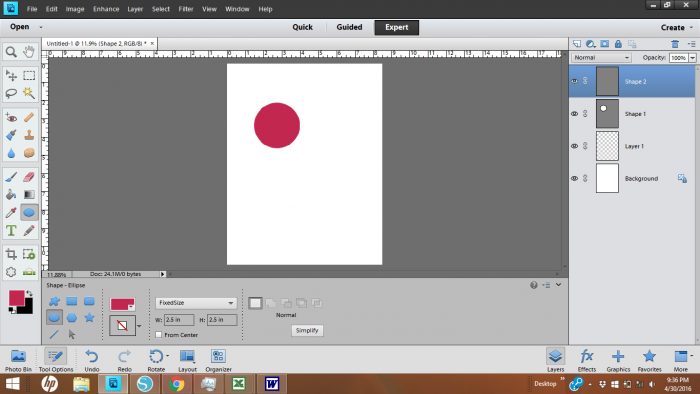Image resolution: width=700 pixels, height=394 pixels.
Task: Collapse the Tool Options panel chevron
Action: pyautogui.click(x=558, y=285)
